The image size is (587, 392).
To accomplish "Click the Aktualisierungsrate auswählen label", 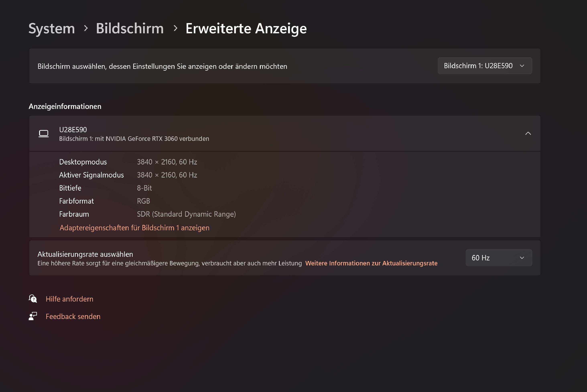I will [85, 254].
